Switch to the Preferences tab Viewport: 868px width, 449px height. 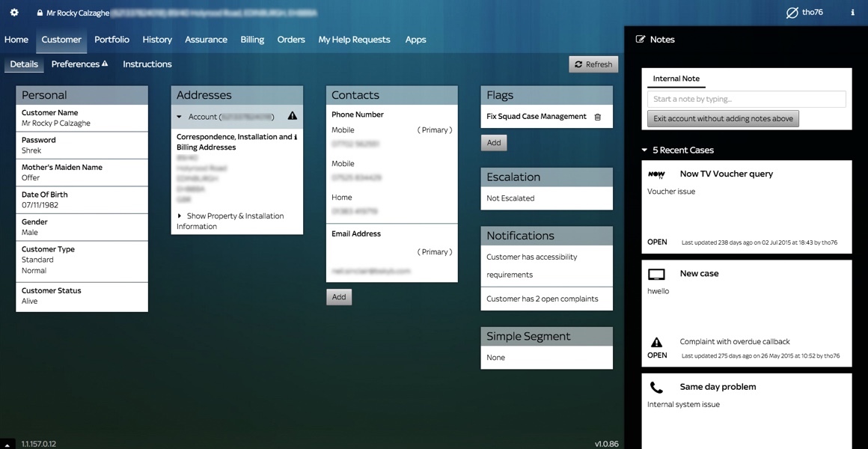(x=79, y=64)
